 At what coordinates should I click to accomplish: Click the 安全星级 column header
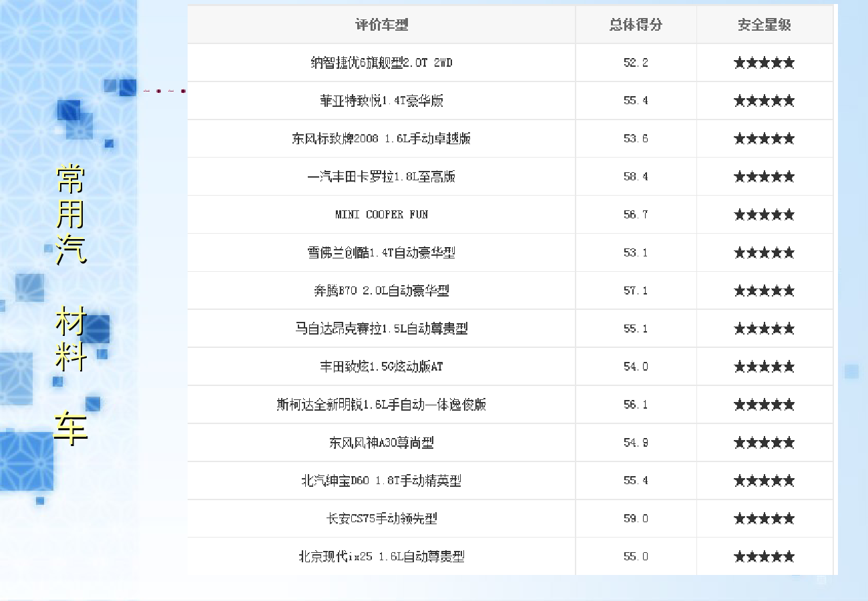pos(765,25)
